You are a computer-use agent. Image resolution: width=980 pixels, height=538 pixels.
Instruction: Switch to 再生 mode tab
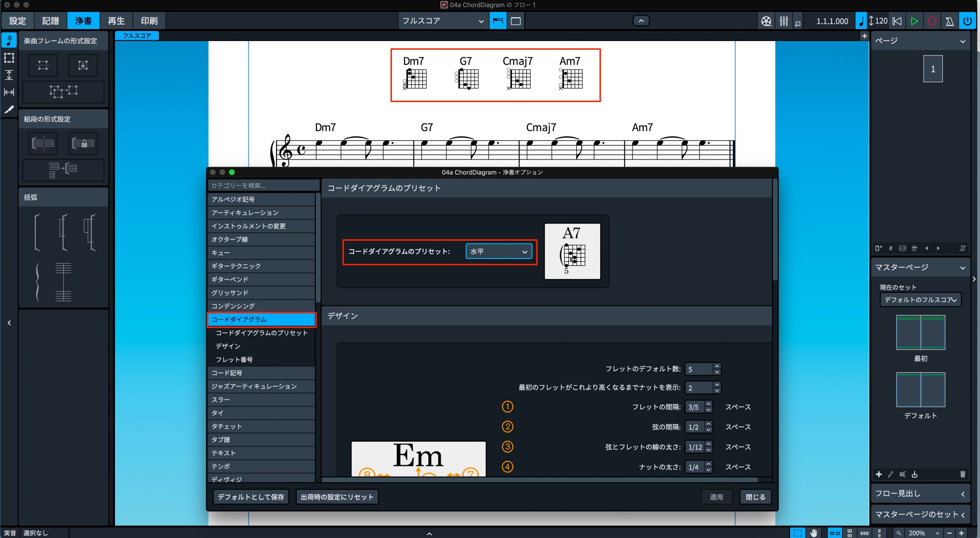pyautogui.click(x=116, y=21)
